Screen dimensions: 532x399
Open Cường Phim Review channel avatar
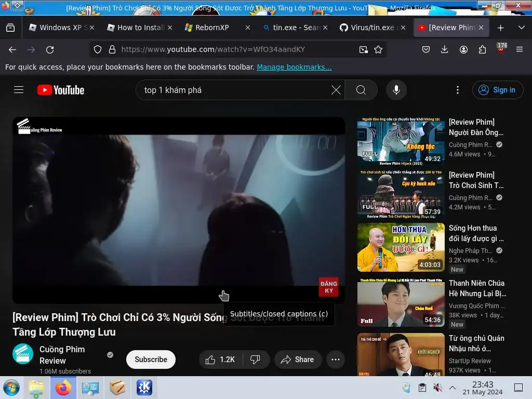click(23, 354)
